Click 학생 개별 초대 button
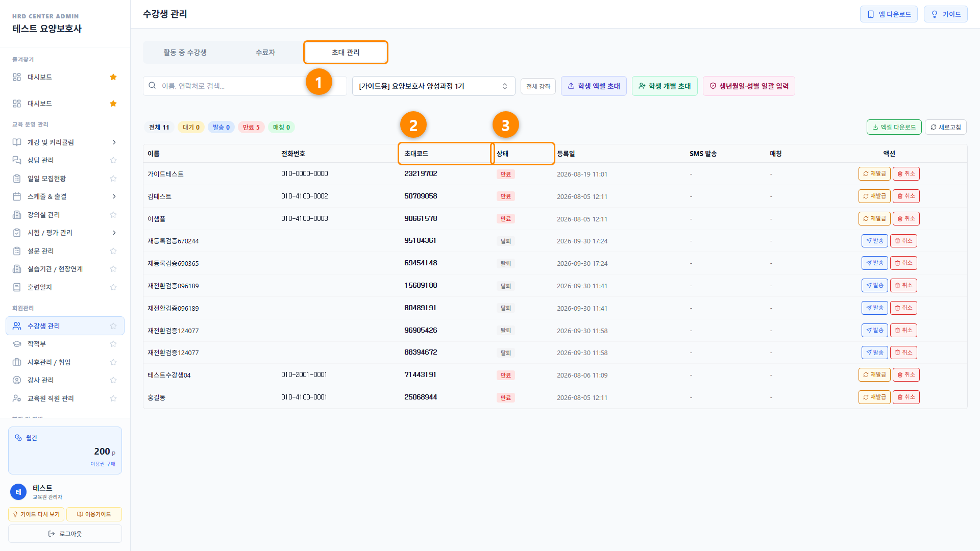Screen dimensions: 980x551 coord(665,86)
